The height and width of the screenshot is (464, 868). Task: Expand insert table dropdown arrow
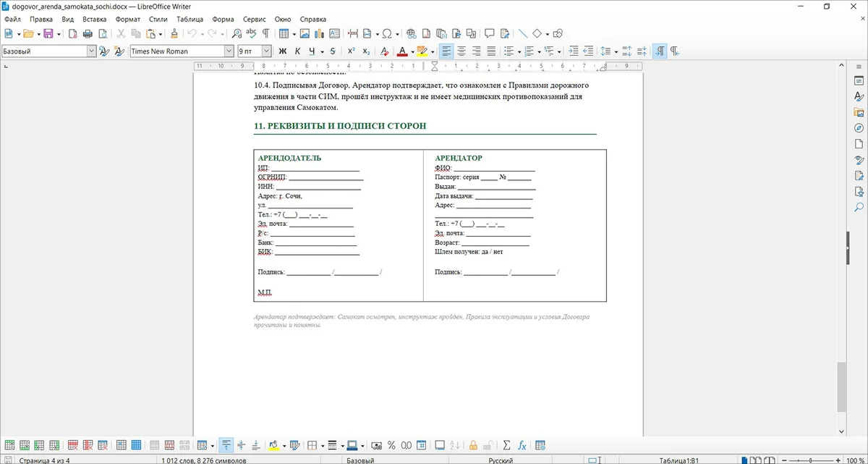click(x=293, y=34)
